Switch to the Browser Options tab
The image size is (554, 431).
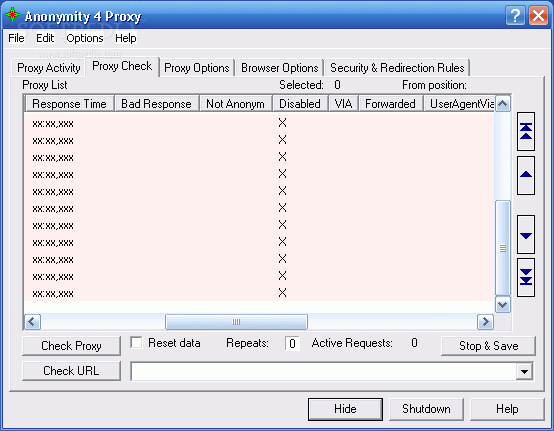click(x=280, y=67)
